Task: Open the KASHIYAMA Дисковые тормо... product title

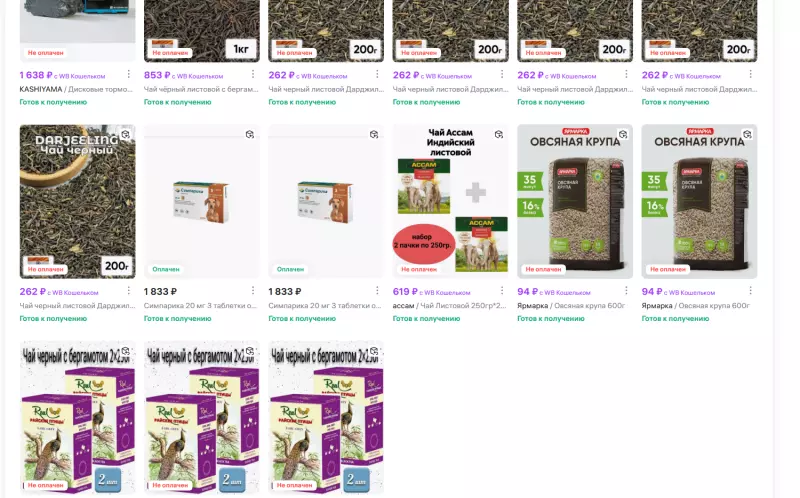Action: [76, 89]
